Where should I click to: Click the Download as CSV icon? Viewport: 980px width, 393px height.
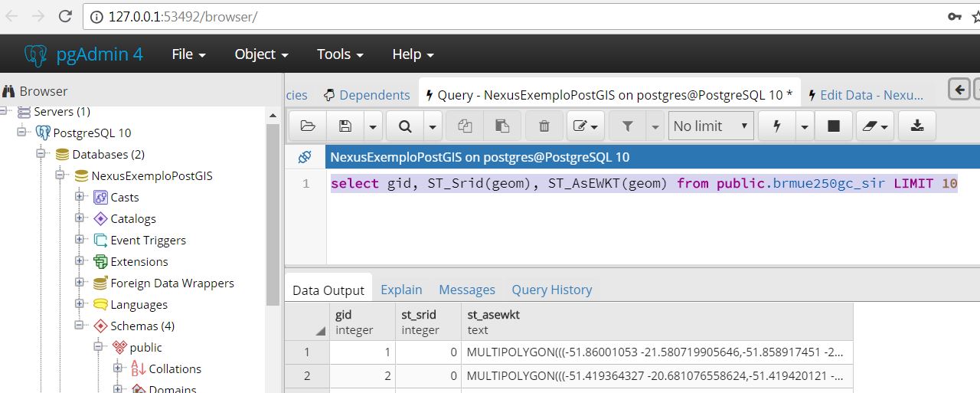(917, 126)
